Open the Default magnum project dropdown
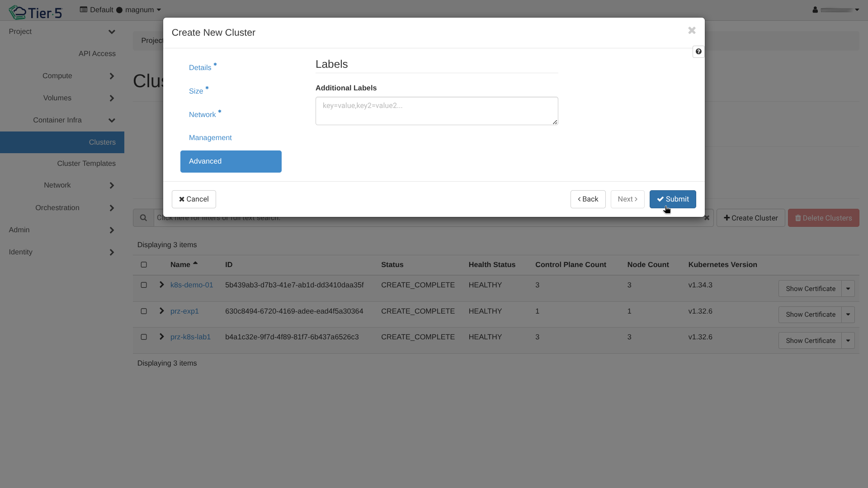868x488 pixels. coord(120,10)
